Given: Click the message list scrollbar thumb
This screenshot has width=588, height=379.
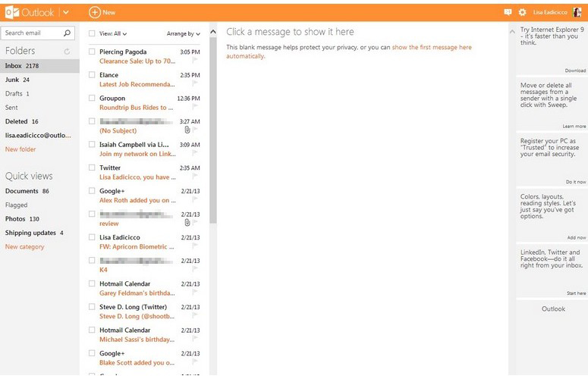Looking at the screenshot, I should click(x=213, y=130).
